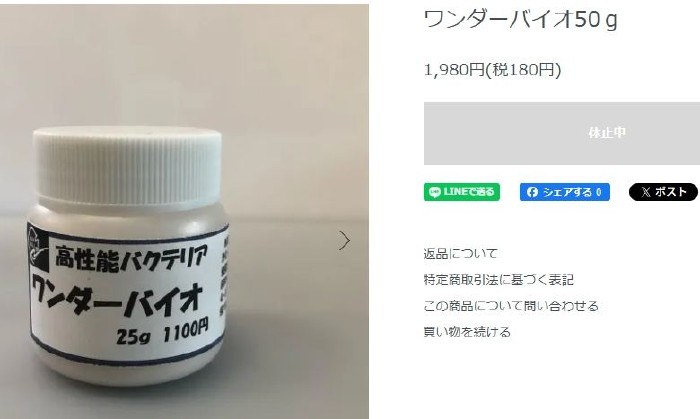Click the grayed-out 休止中 button
The image size is (700, 419).
tap(562, 133)
